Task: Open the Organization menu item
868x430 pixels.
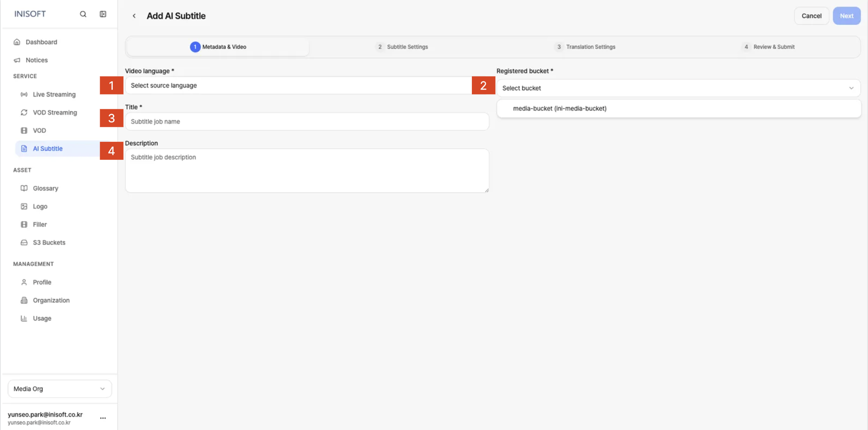Action: click(x=51, y=300)
